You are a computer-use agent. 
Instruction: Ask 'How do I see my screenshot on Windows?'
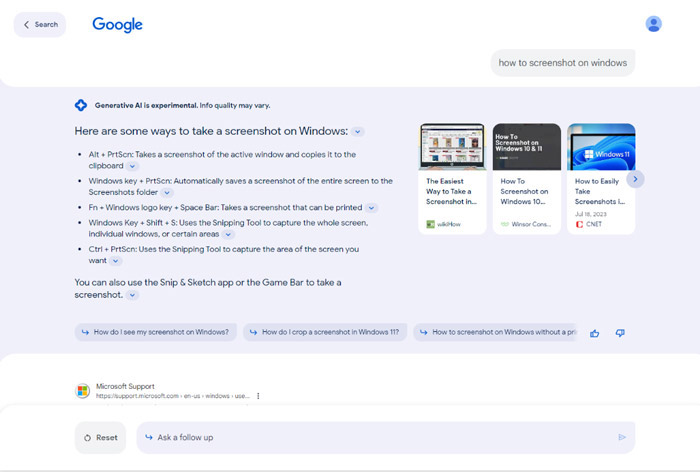coord(155,332)
